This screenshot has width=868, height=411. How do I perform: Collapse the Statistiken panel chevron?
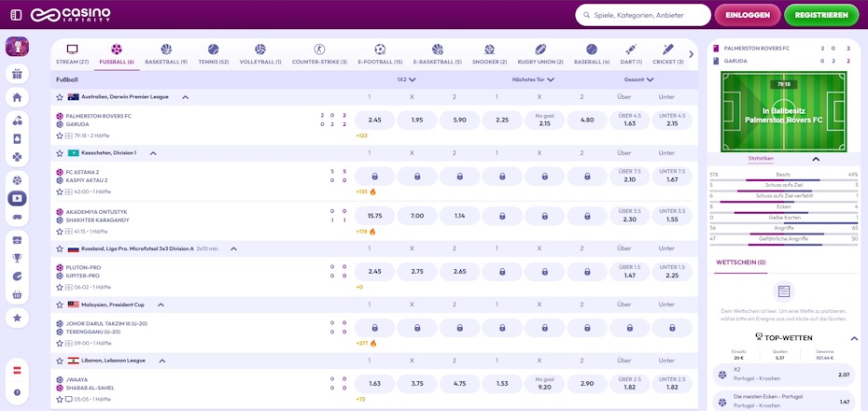click(x=816, y=159)
